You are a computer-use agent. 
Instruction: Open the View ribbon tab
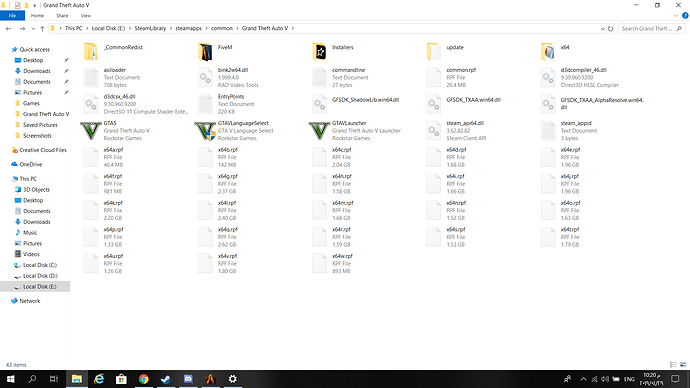click(x=85, y=15)
